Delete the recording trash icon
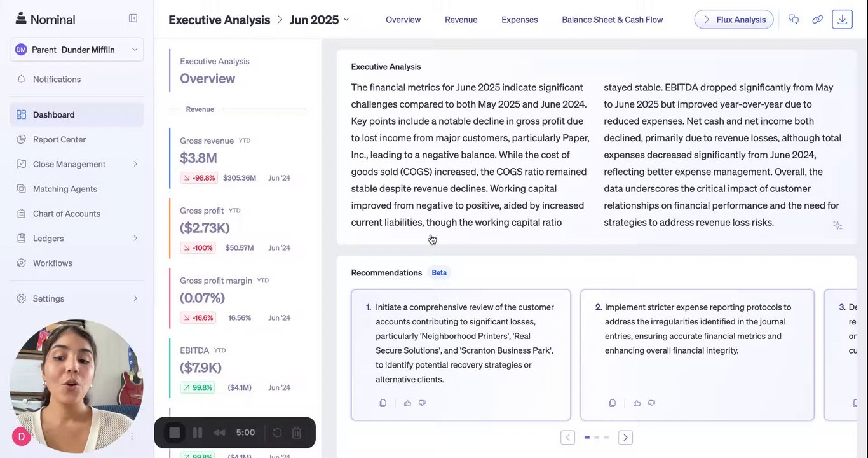This screenshot has height=458, width=868. [x=297, y=433]
